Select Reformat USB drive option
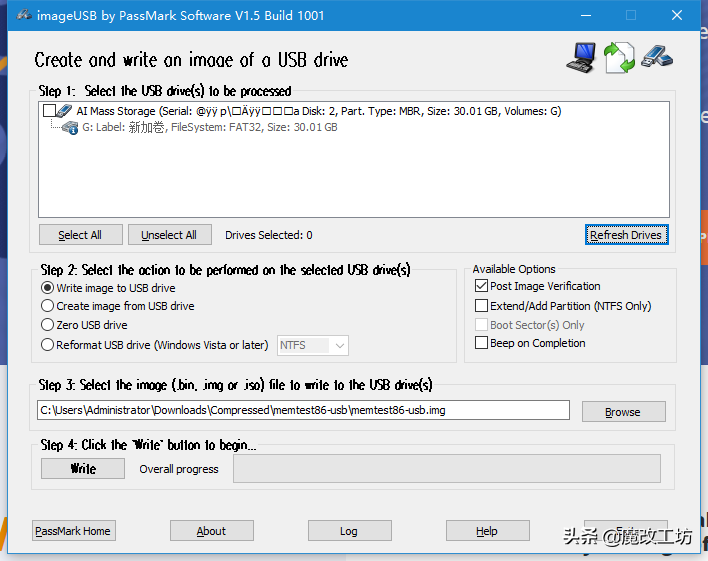 coord(47,345)
